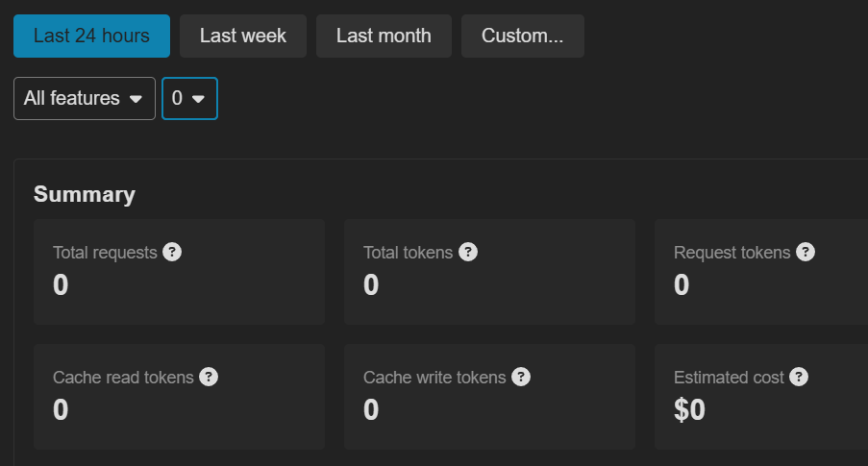Screen dimensions: 868x466
Task: Select the Last 24 hours range
Action: coord(92,36)
